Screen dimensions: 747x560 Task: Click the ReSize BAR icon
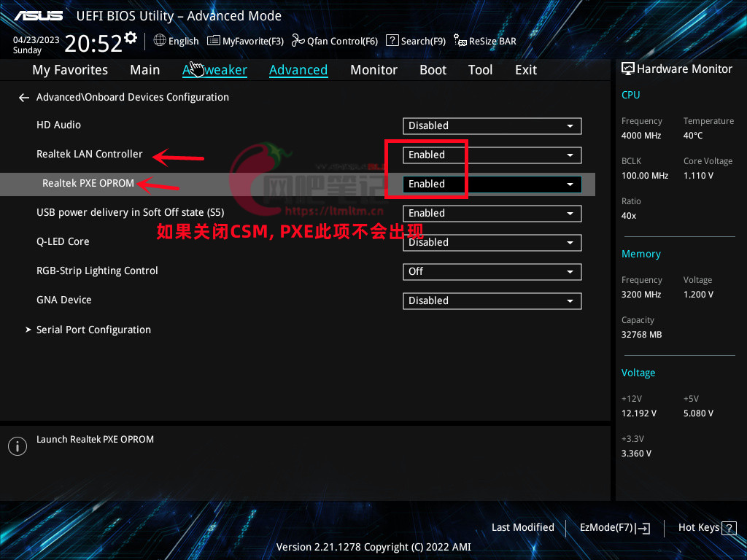[x=460, y=41]
